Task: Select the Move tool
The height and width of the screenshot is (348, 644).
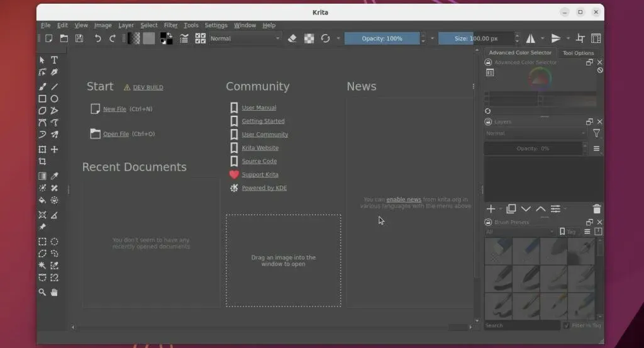Action: point(54,150)
